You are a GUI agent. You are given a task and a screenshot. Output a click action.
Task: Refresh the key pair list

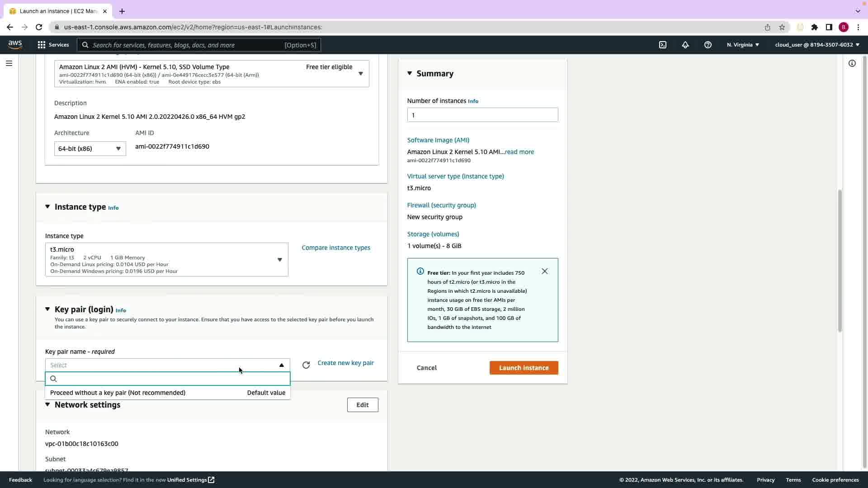coord(306,365)
